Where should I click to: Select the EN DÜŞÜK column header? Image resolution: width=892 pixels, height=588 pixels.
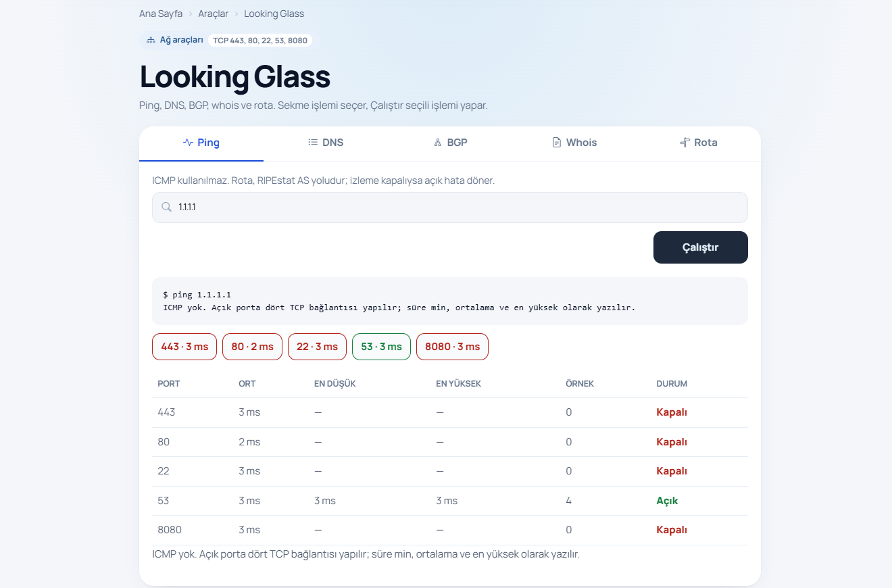(x=335, y=384)
